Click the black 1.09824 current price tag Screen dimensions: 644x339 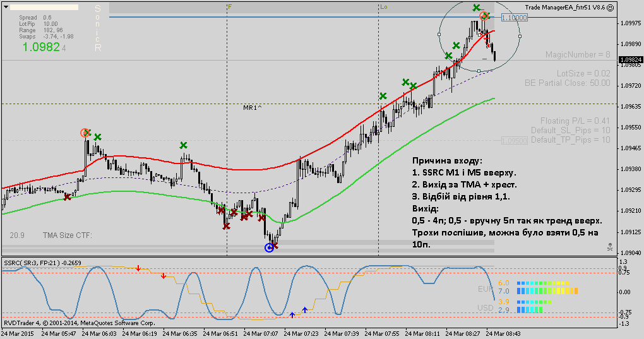[631, 60]
